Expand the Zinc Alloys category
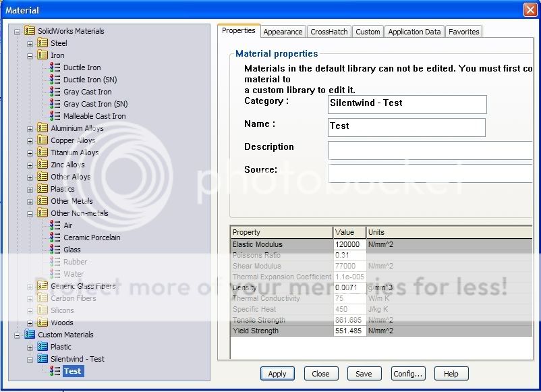The width and height of the screenshot is (541, 392). pos(30,165)
